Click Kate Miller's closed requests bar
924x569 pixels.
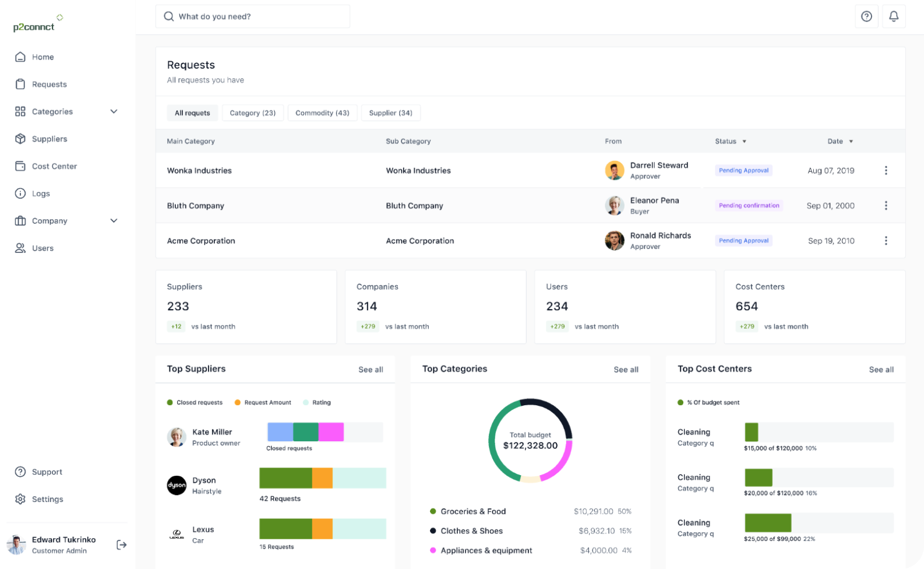[325, 432]
